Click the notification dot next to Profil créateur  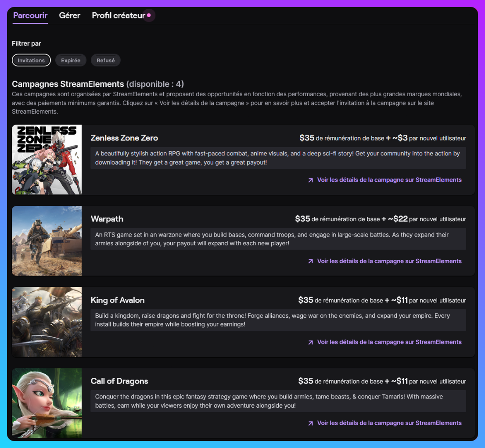(x=149, y=15)
